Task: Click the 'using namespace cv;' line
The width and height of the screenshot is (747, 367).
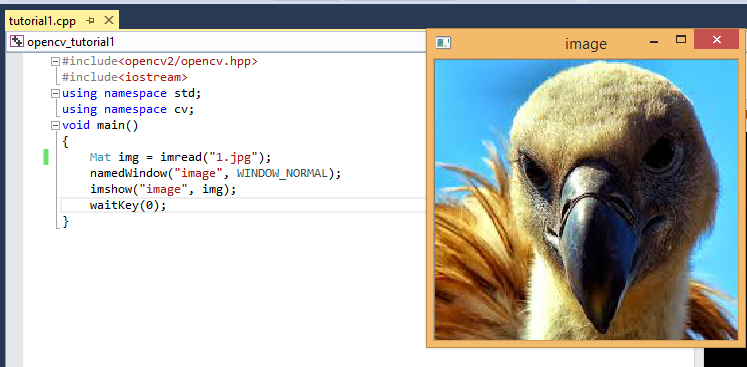Action: 128,110
